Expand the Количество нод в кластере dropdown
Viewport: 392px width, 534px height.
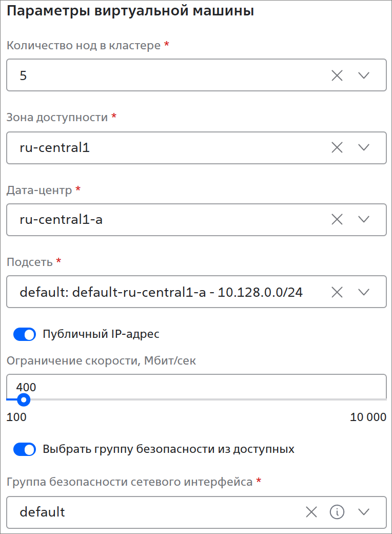(364, 75)
